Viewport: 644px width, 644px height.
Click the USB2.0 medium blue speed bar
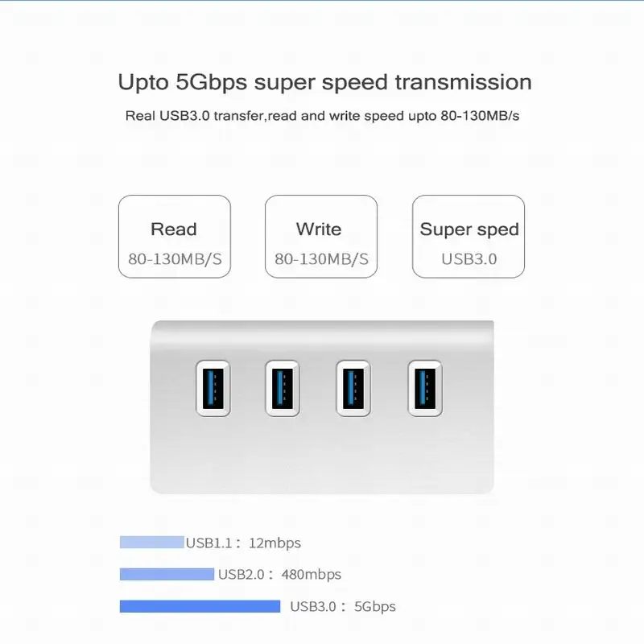[167, 574]
